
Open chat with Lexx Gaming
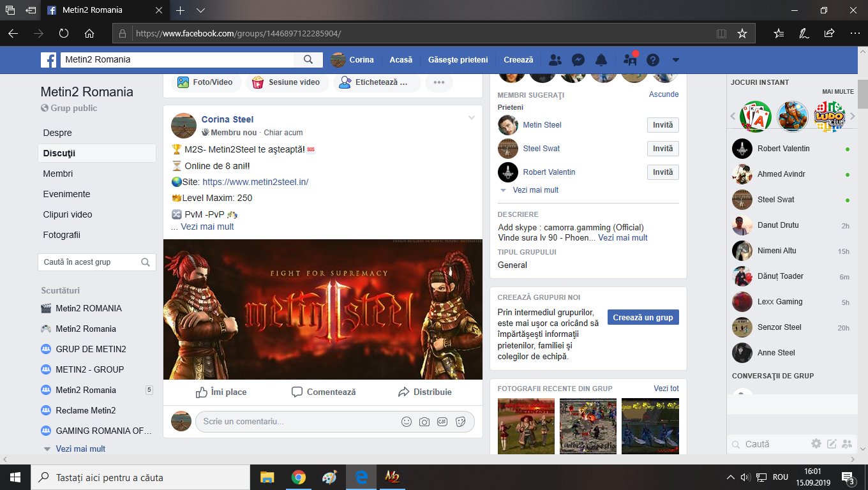pos(791,302)
